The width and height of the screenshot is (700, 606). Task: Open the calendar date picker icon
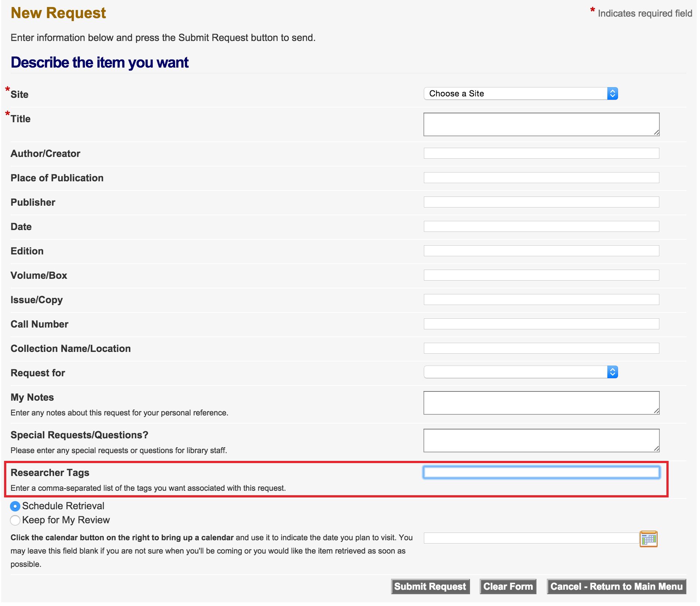[648, 539]
